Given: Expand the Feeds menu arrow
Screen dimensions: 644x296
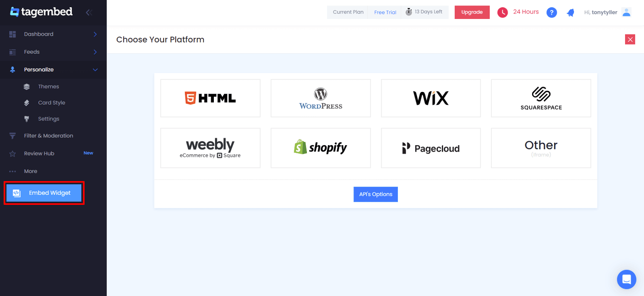Looking at the screenshot, I should pos(95,52).
